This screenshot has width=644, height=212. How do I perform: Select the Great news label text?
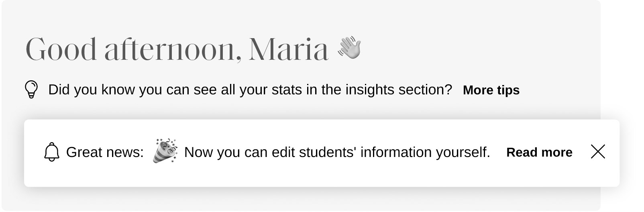click(x=105, y=152)
